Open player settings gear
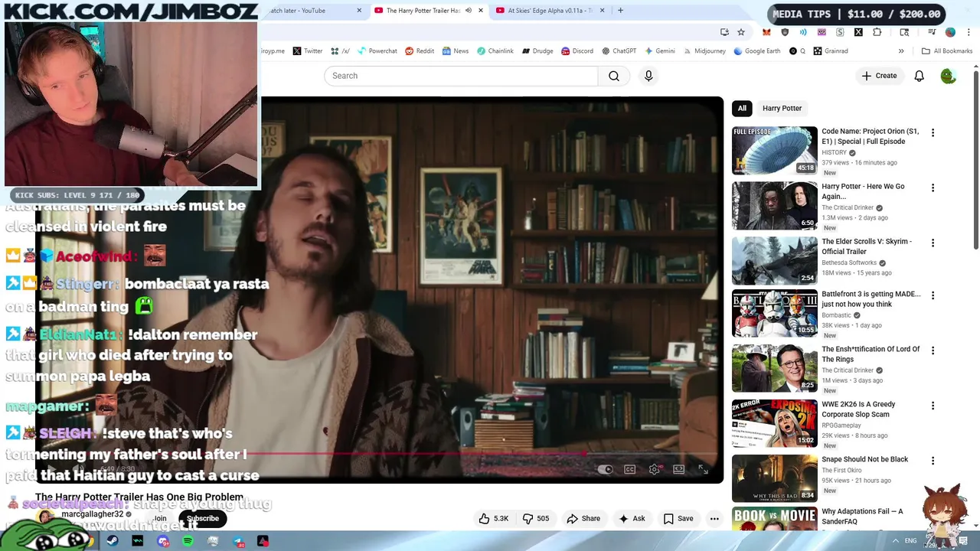 [x=654, y=469]
